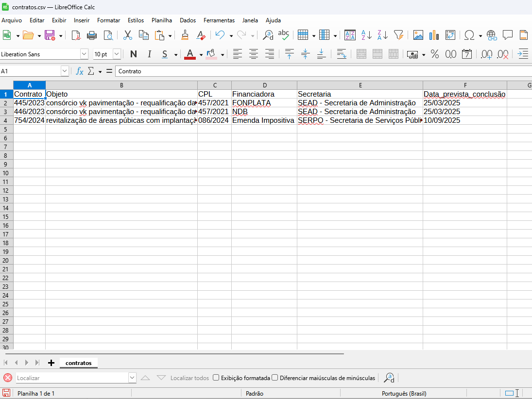Open the AutoFilter funnel tool
The image size is (532, 399).
click(x=398, y=35)
